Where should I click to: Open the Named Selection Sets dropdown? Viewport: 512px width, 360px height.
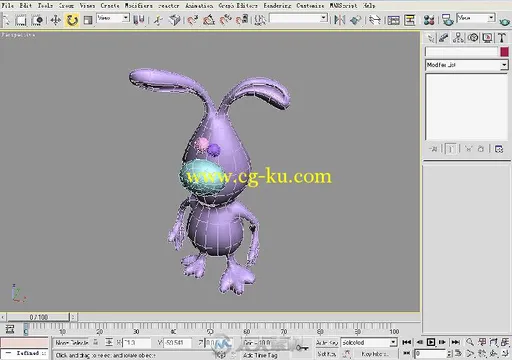[x=298, y=18]
